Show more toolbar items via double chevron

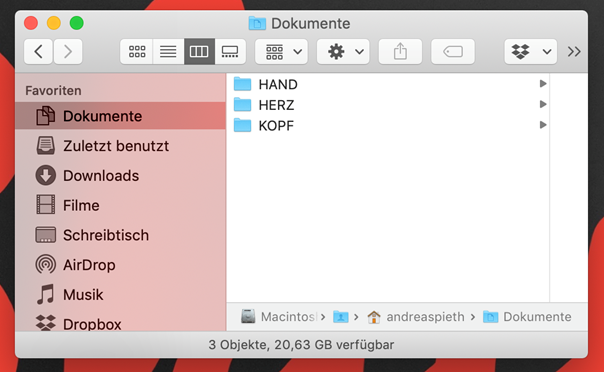click(x=574, y=51)
